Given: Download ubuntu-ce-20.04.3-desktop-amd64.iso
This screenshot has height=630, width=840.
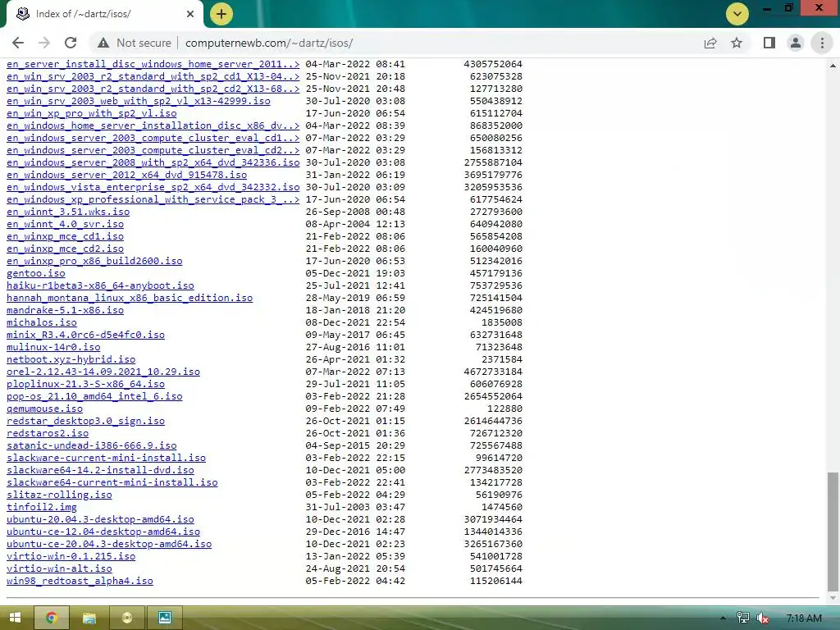Looking at the screenshot, I should pyautogui.click(x=109, y=545).
